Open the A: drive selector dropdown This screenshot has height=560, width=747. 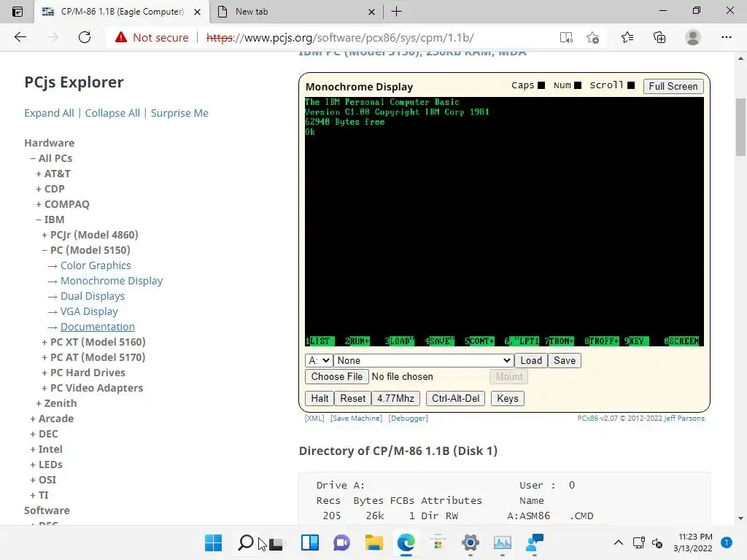click(318, 360)
